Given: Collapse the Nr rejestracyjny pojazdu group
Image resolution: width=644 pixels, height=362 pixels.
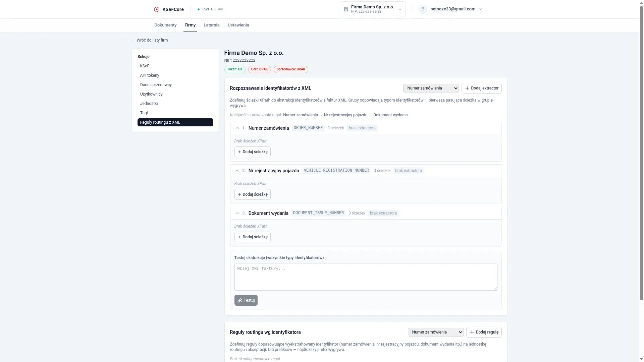Looking at the screenshot, I should (237, 171).
